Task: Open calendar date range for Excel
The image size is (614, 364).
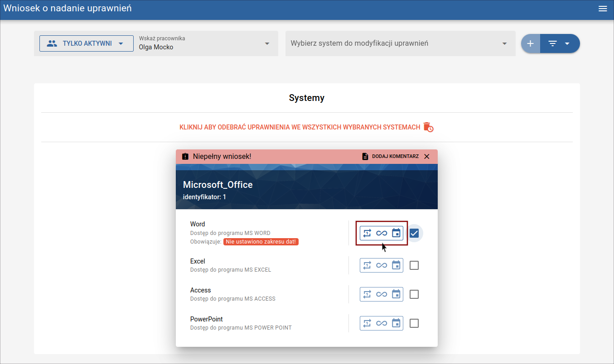Action: 396,265
